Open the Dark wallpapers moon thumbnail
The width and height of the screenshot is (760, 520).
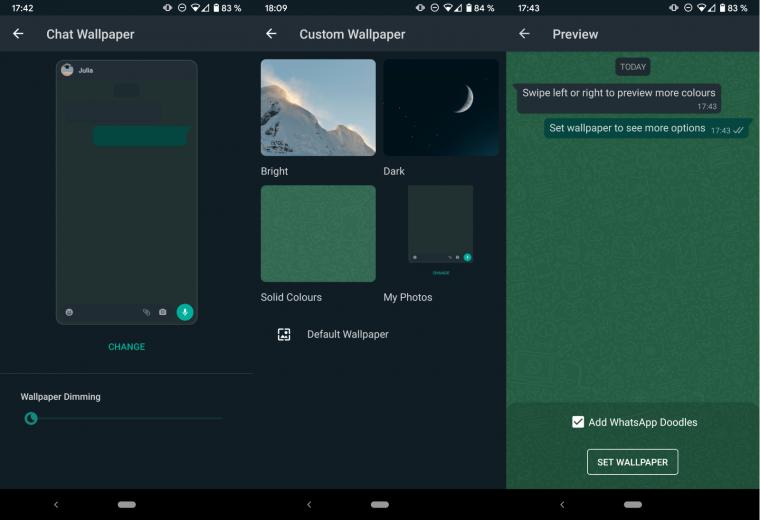(441, 108)
